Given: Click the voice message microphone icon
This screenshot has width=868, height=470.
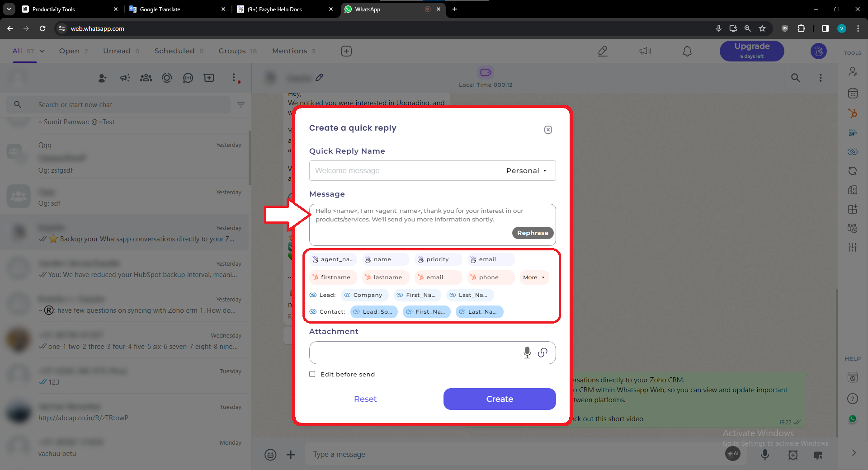Looking at the screenshot, I should pos(765,455).
